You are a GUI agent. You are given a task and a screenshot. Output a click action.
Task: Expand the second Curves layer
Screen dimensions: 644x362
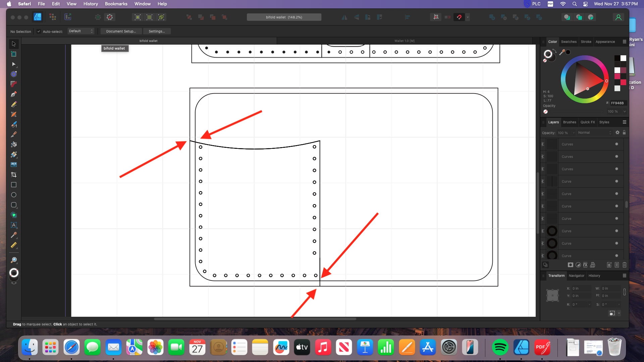coord(543,157)
